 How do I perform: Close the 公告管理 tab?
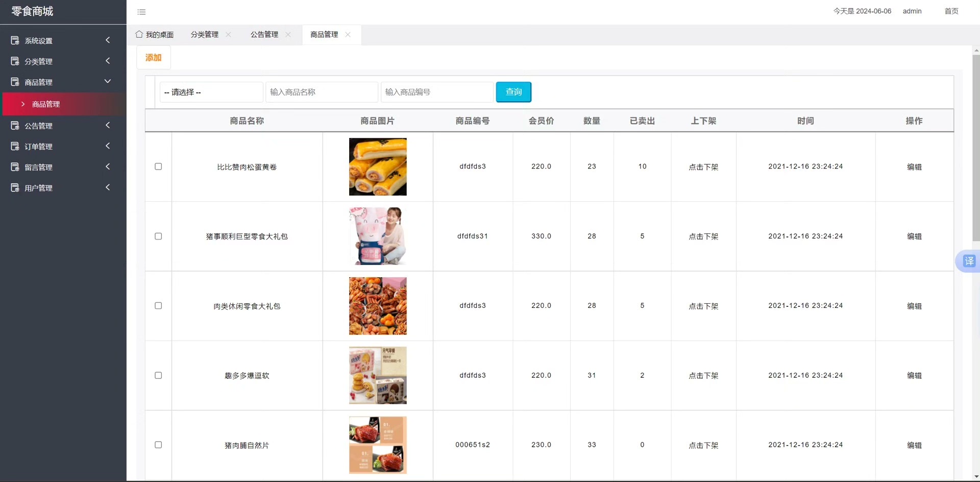[288, 34]
